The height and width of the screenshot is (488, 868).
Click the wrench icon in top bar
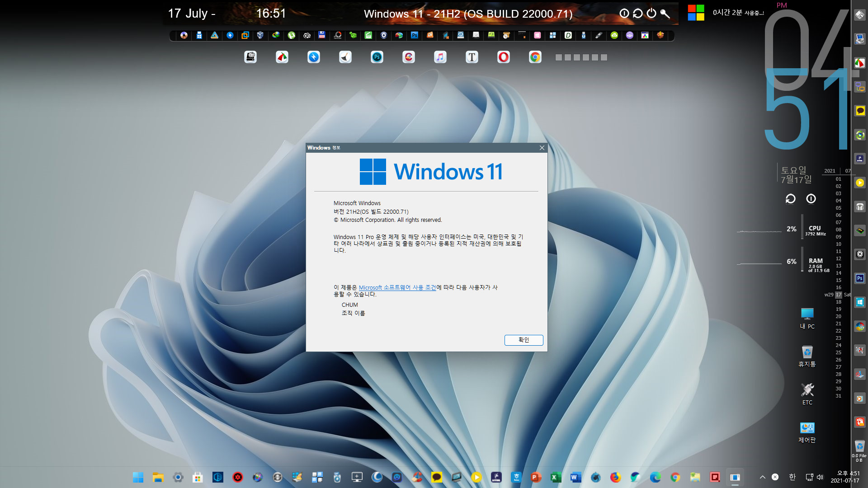[x=665, y=14]
